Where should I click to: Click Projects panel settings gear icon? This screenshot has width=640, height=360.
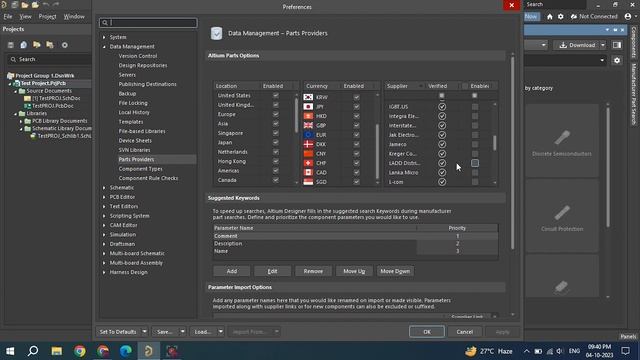point(64,45)
